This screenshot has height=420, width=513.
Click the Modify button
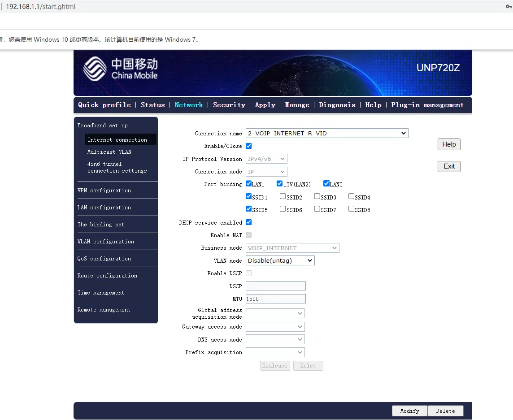coord(410,411)
